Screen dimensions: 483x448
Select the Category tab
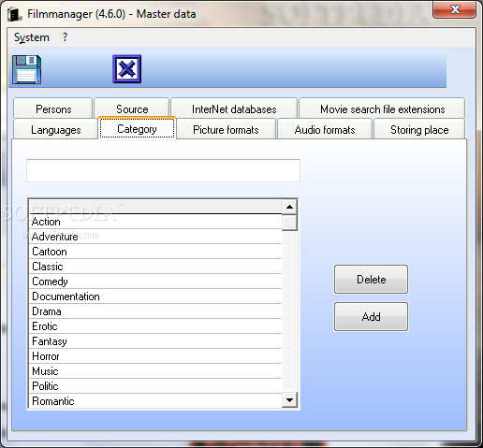tap(137, 128)
